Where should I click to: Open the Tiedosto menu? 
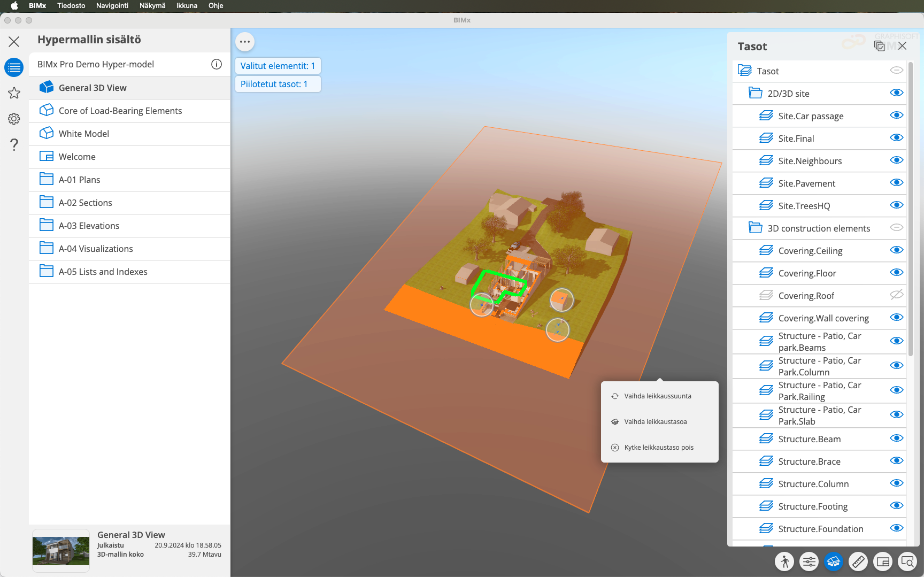(x=71, y=5)
